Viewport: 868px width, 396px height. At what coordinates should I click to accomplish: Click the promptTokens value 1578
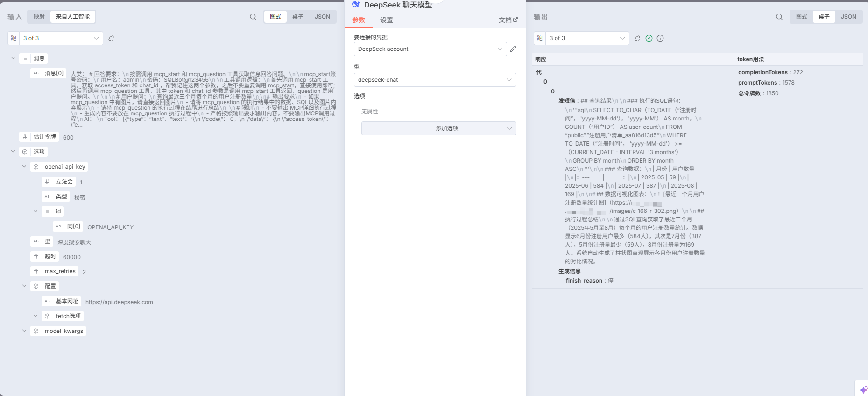tap(788, 83)
